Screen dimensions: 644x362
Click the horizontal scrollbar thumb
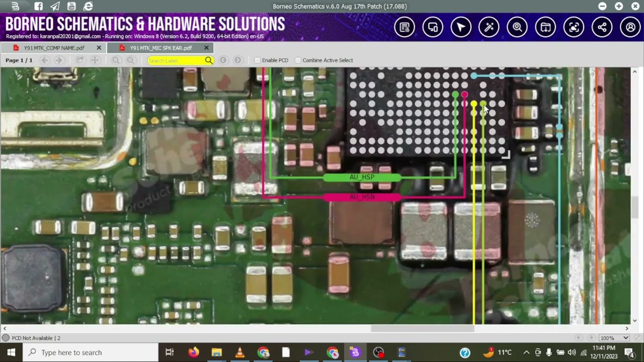[423, 328]
